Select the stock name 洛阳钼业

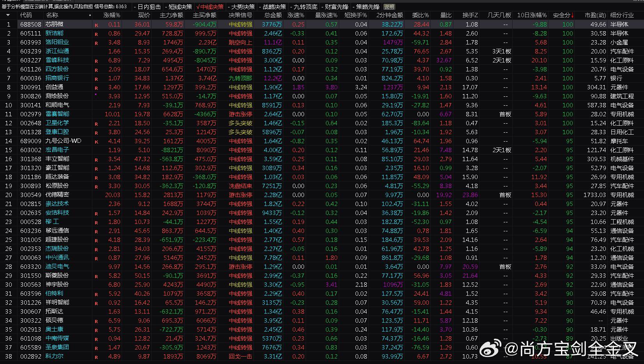pos(57,42)
